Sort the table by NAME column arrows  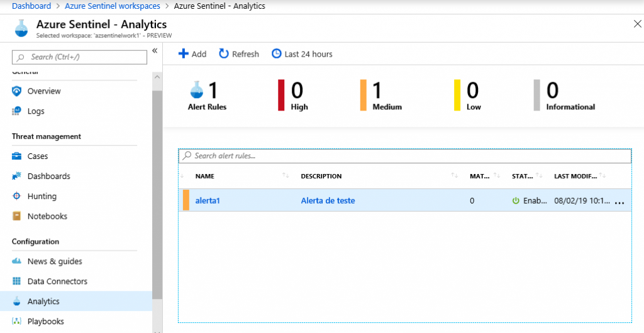286,176
